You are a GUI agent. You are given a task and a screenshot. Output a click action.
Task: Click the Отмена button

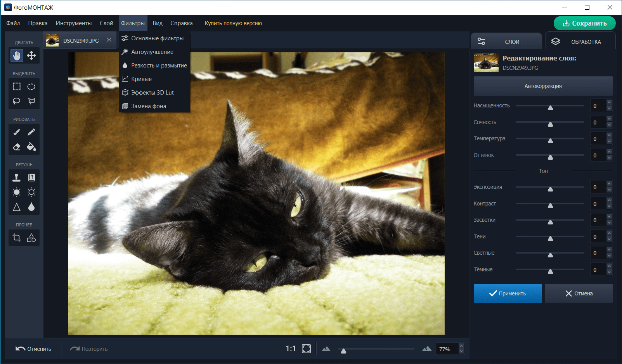coord(579,293)
